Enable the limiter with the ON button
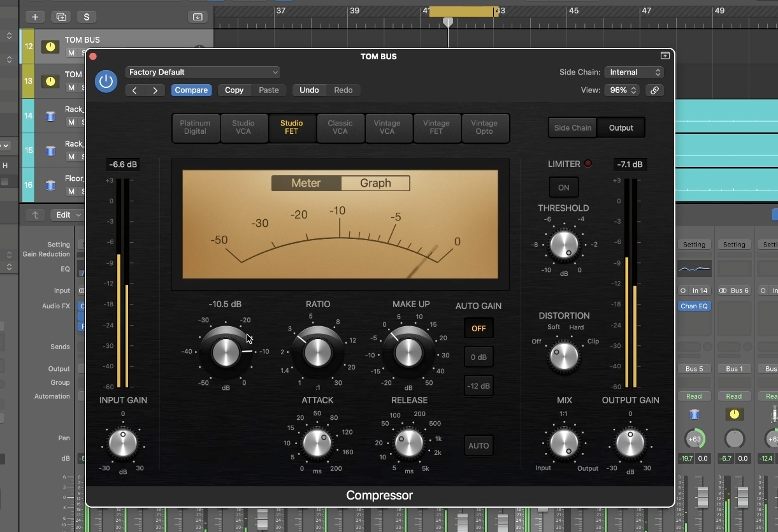Viewport: 778px width, 532px height. [x=563, y=187]
